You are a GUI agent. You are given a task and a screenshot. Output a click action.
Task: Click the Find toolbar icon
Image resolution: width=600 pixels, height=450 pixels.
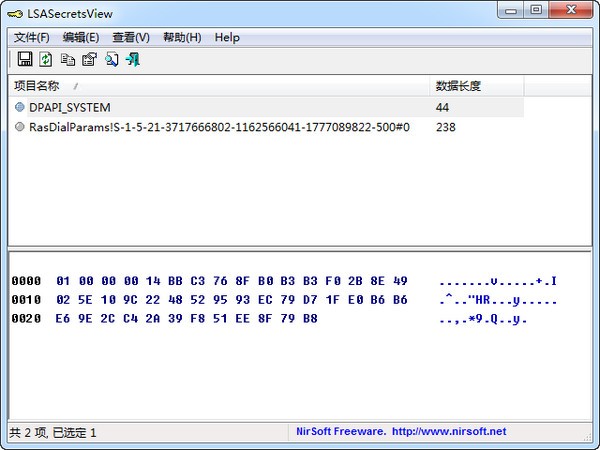click(x=111, y=60)
